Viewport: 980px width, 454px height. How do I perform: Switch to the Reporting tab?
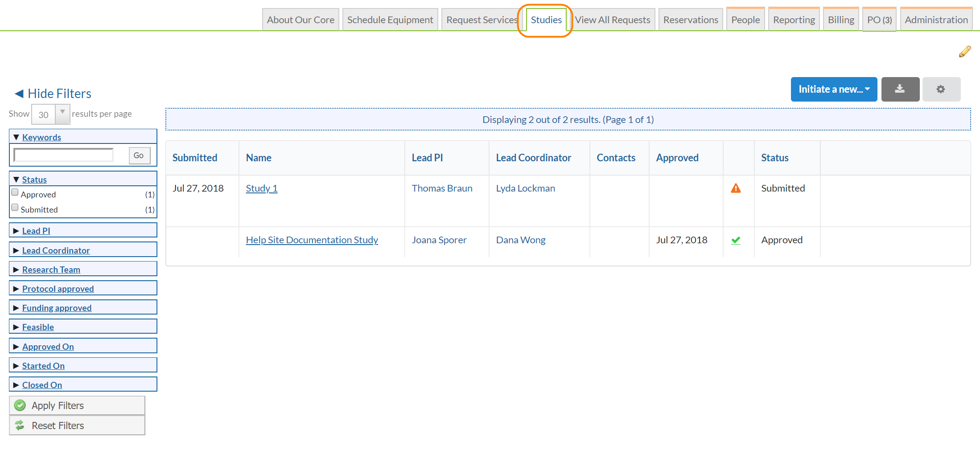click(794, 20)
